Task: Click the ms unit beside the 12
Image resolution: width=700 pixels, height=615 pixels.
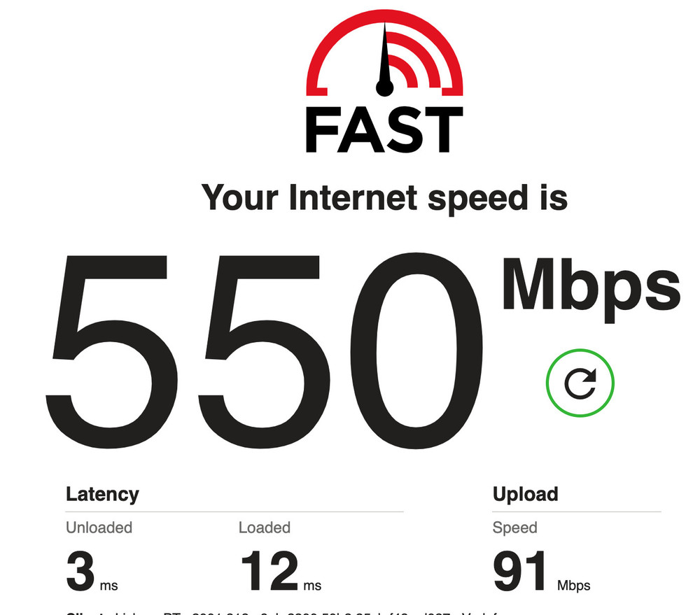Action: click(312, 586)
